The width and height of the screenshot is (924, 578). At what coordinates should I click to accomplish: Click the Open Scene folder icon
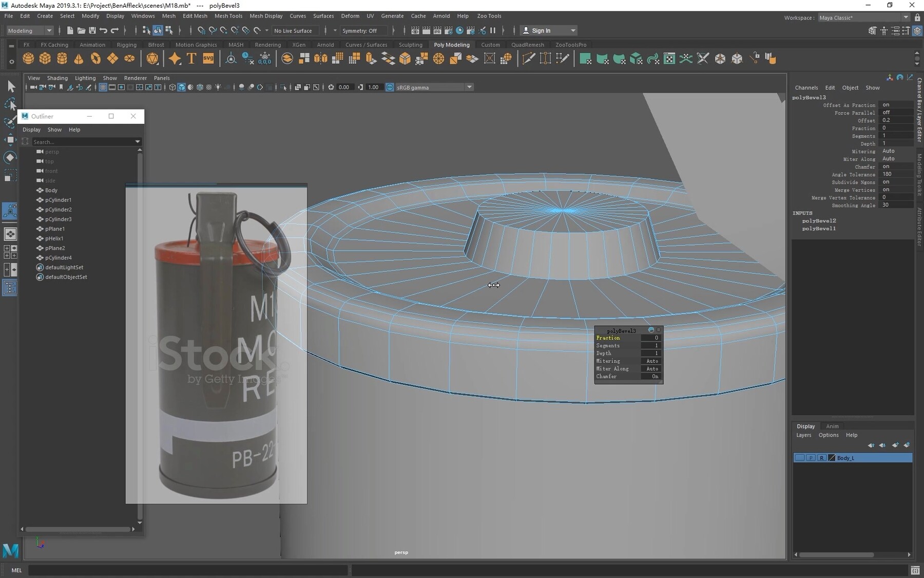[x=81, y=31]
